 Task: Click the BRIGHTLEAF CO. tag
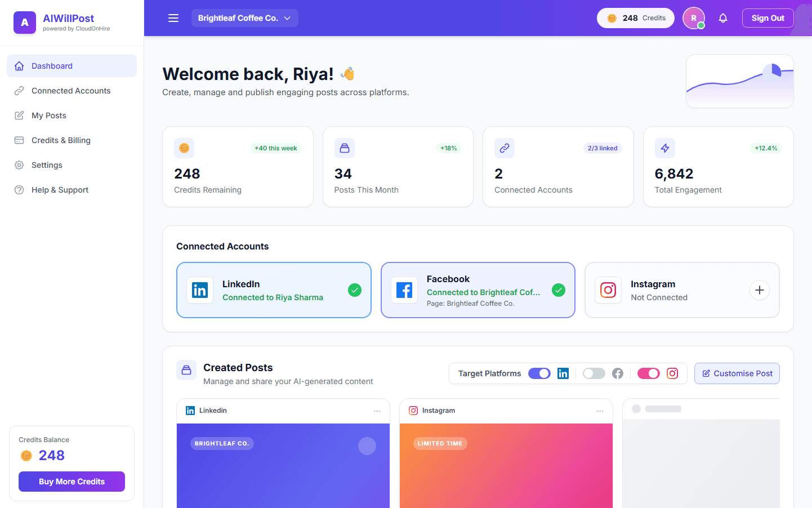point(222,444)
